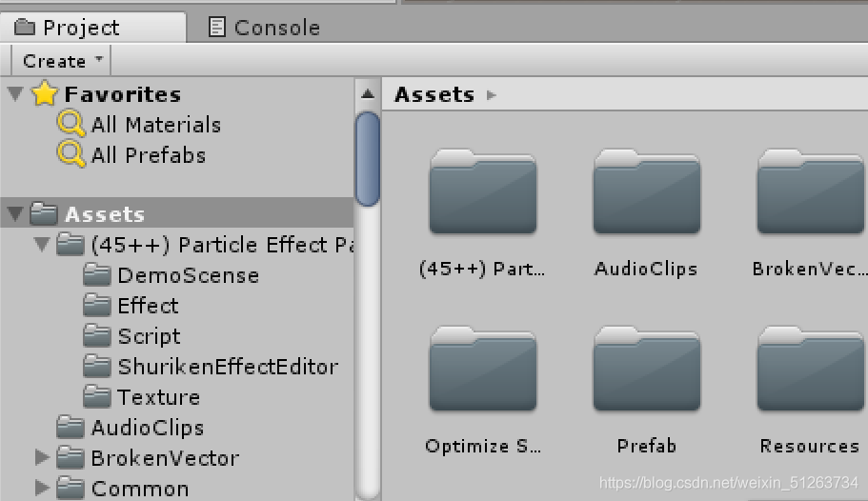Collapse the Assets tree root arrow
The image size is (868, 501).
pos(16,214)
